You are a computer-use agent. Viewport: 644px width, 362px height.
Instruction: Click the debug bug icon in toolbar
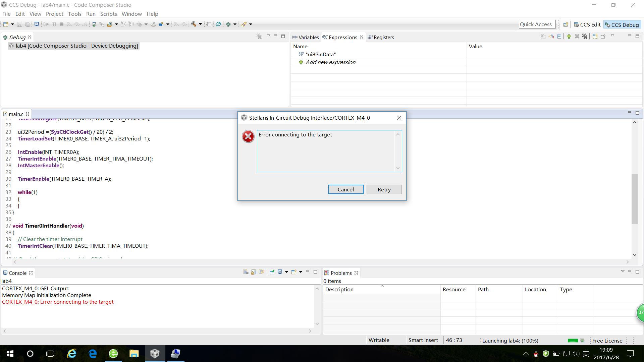(228, 24)
